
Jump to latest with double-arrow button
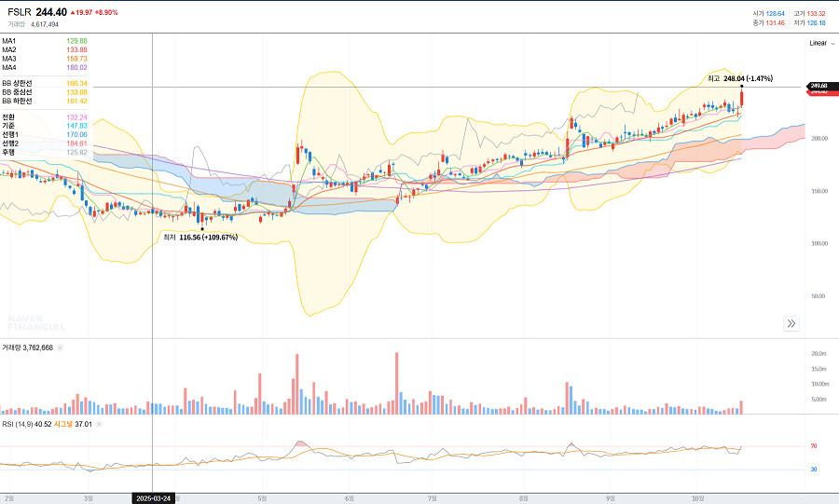click(x=791, y=323)
